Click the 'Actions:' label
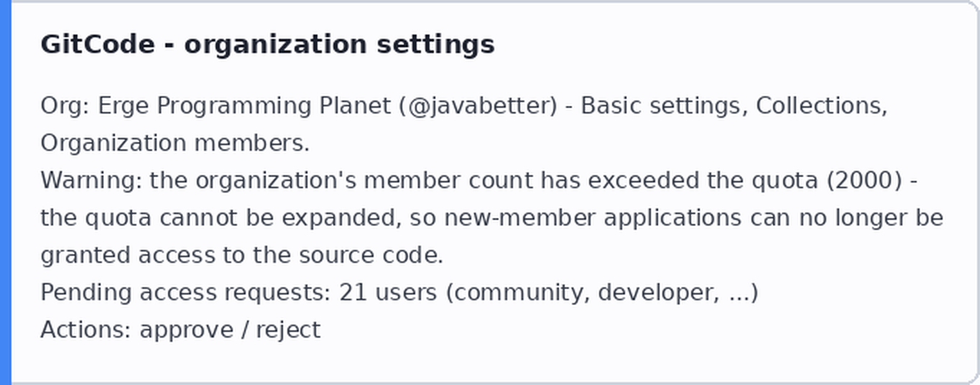 pos(86,330)
